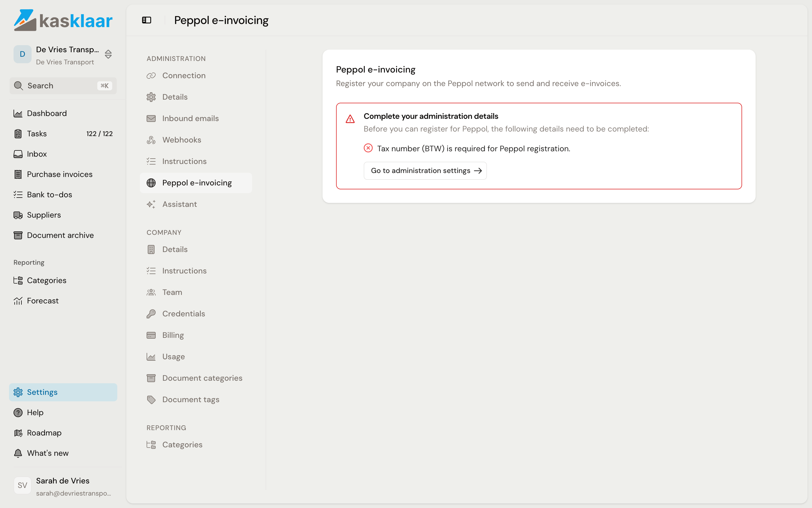Click the Webhooks icon
This screenshot has width=812, height=508.
(151, 140)
